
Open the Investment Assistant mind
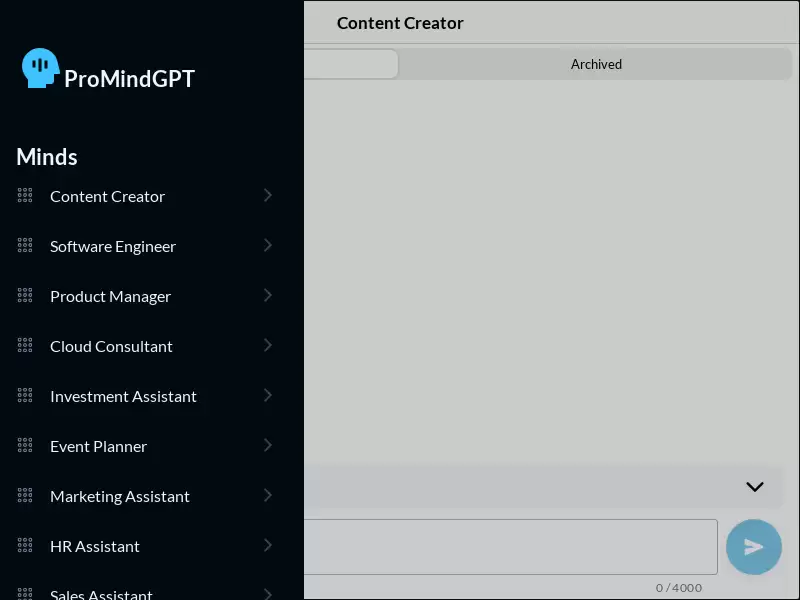coord(123,396)
